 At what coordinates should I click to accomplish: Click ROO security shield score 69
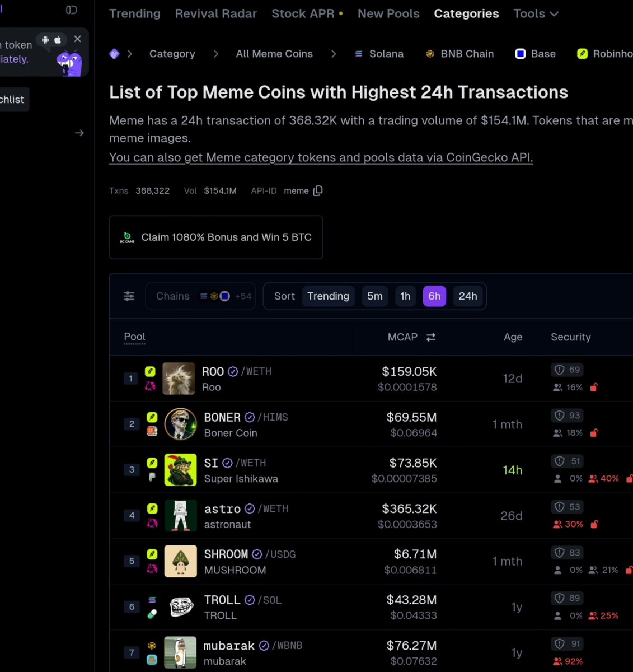[568, 370]
